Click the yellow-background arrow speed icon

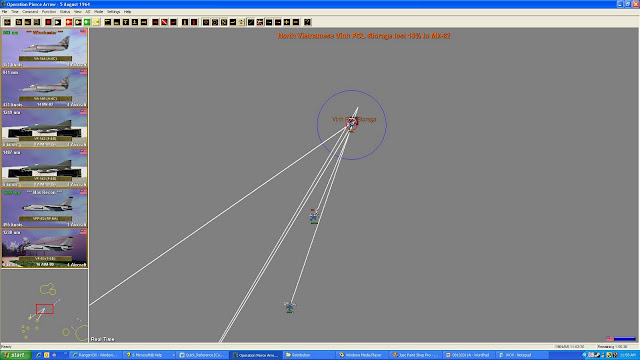point(96,22)
